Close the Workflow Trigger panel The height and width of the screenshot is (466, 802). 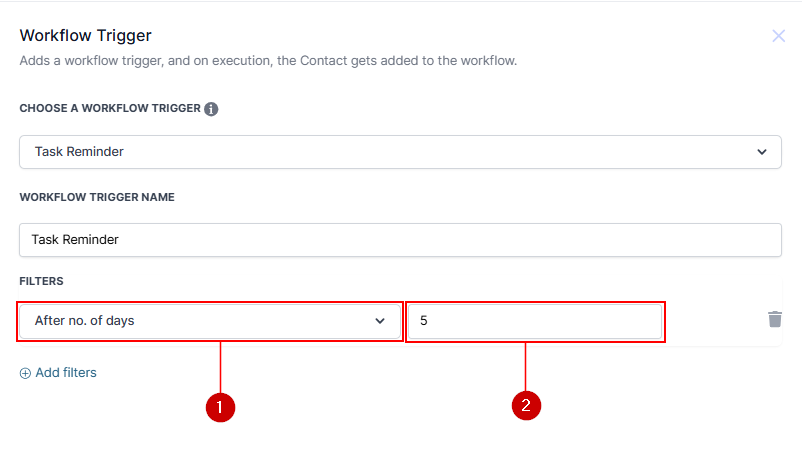pyautogui.click(x=779, y=36)
